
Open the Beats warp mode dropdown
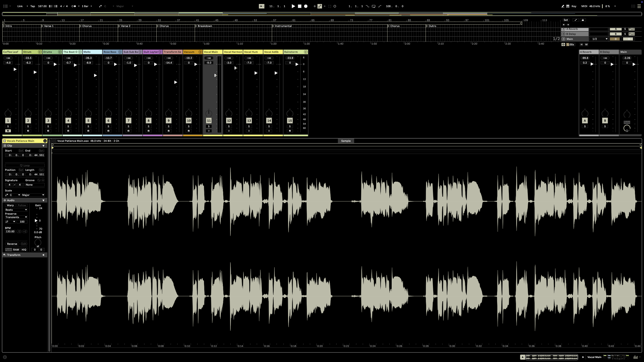pyautogui.click(x=16, y=210)
